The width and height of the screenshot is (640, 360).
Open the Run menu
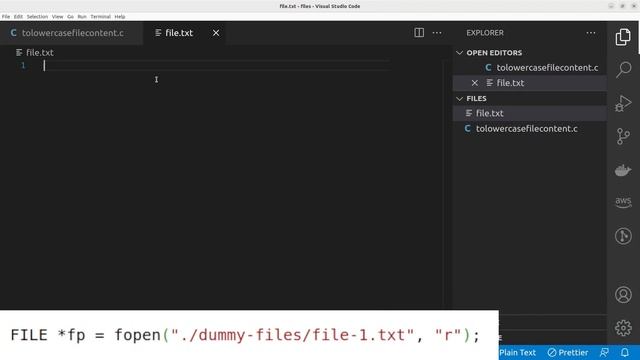pos(82,17)
